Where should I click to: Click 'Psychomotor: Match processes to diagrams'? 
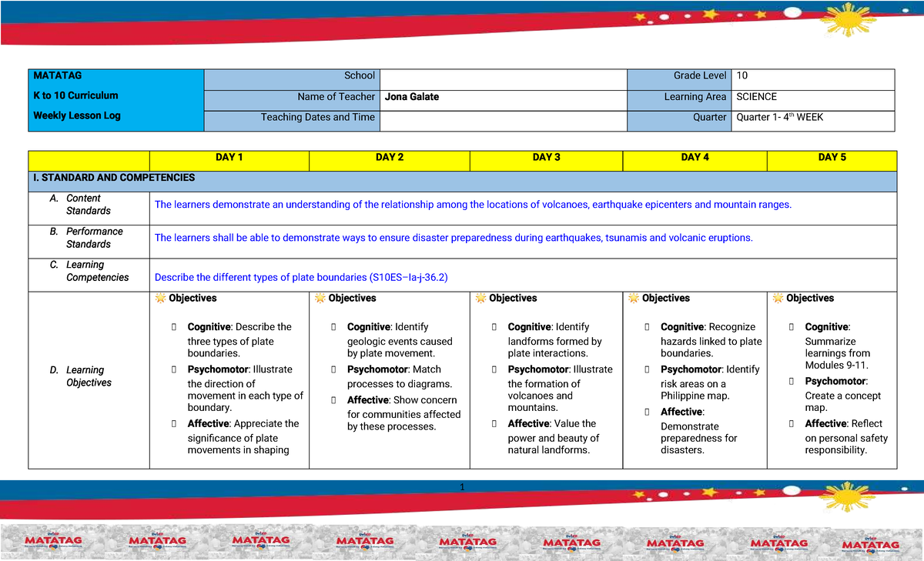[x=400, y=377]
